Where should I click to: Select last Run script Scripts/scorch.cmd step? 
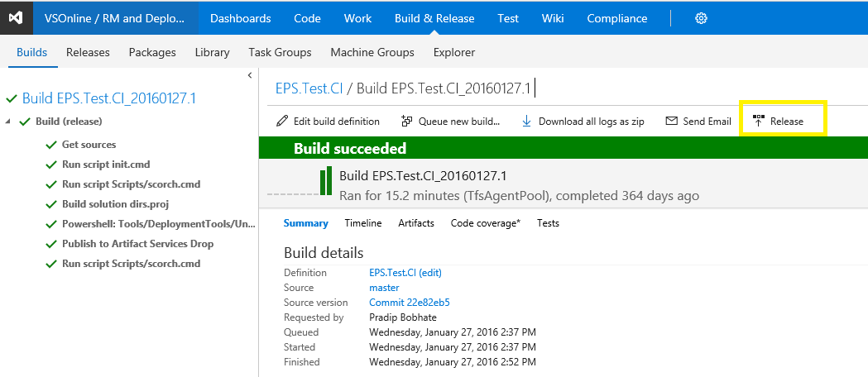(132, 265)
